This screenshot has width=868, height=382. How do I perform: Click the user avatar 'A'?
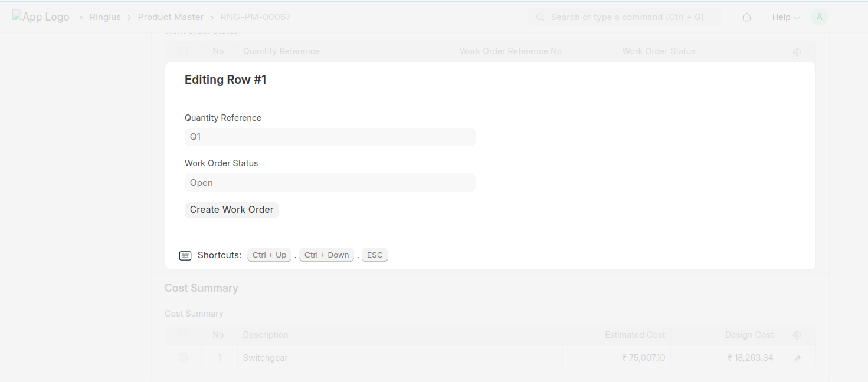click(819, 17)
